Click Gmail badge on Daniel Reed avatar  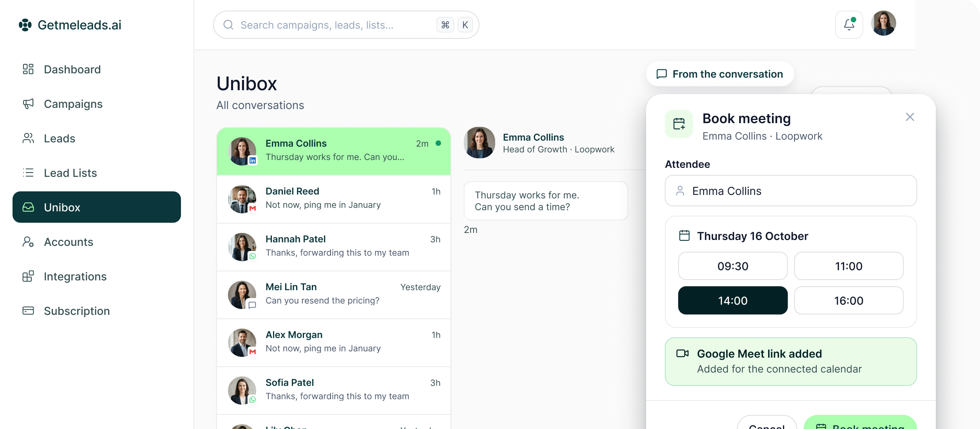[253, 208]
